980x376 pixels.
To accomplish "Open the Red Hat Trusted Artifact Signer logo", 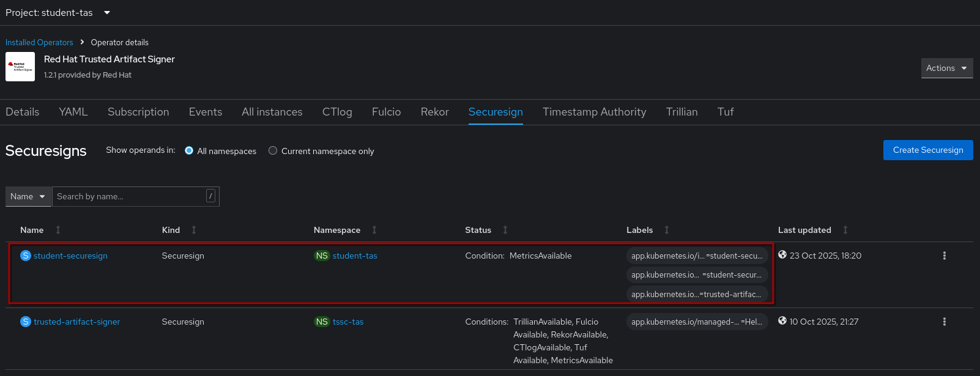I will pos(20,67).
